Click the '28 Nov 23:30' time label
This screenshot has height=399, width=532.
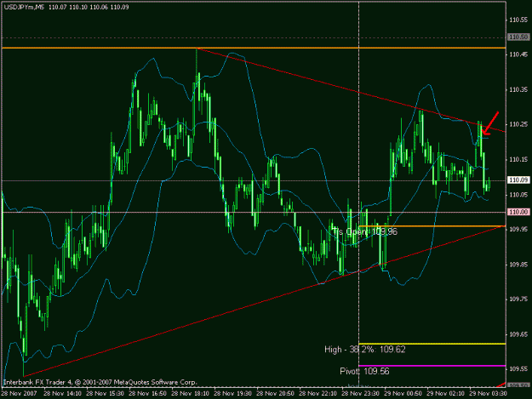pos(360,394)
